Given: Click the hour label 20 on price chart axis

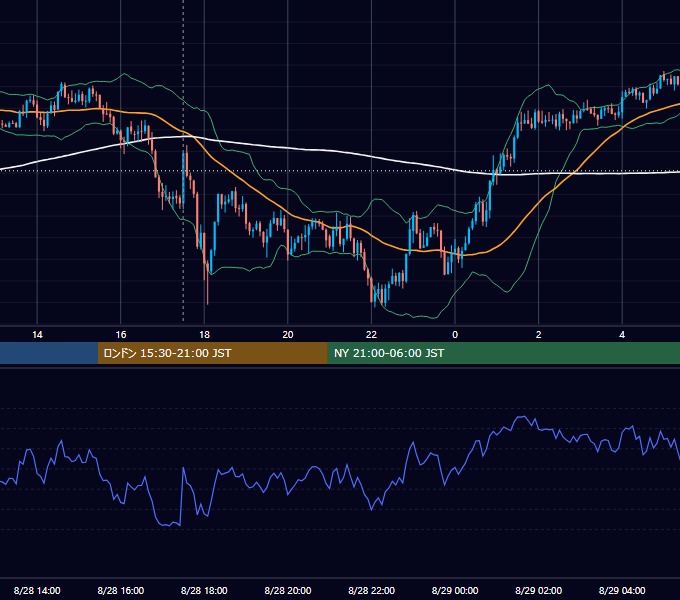Looking at the screenshot, I should tap(288, 334).
